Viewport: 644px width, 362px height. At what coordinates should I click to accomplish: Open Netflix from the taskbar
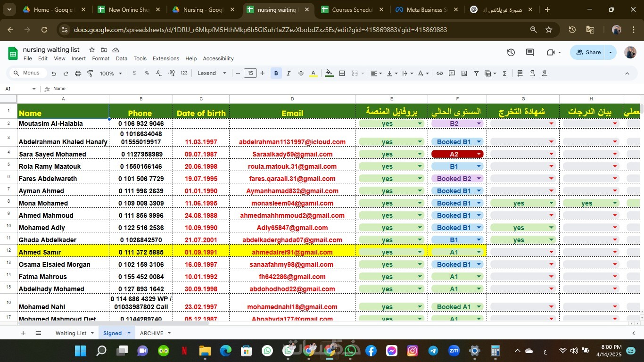click(x=184, y=351)
